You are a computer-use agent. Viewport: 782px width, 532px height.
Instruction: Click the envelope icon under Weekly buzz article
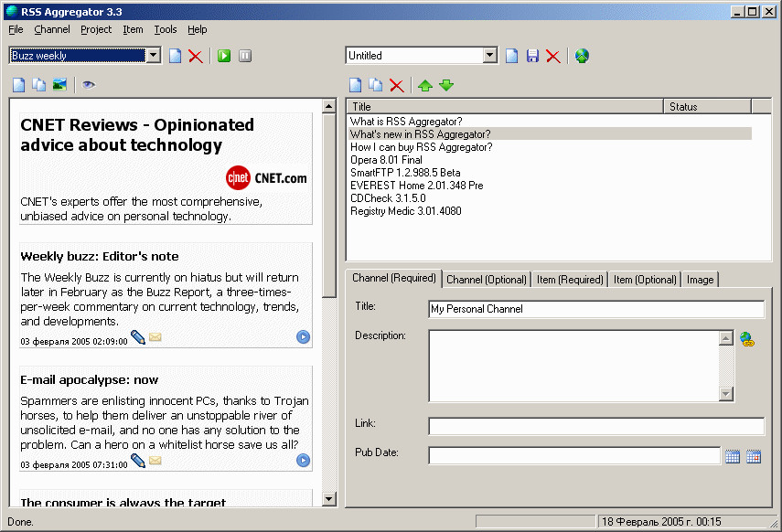click(155, 337)
